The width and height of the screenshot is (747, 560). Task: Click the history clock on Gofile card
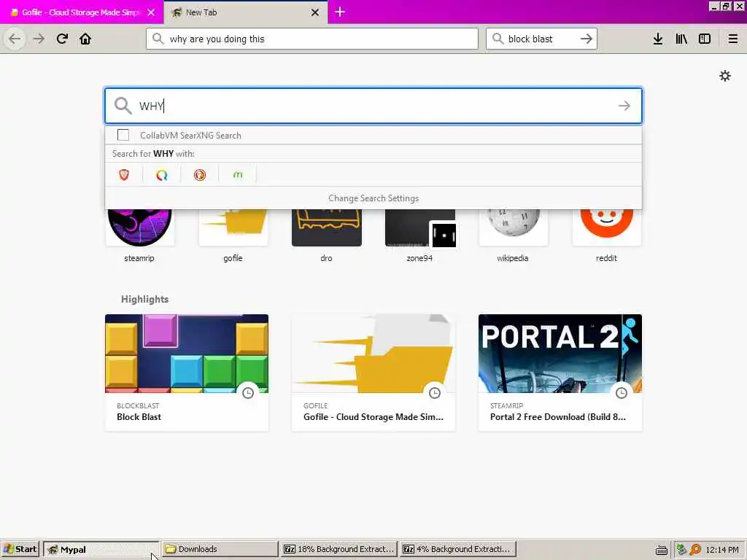coord(435,393)
